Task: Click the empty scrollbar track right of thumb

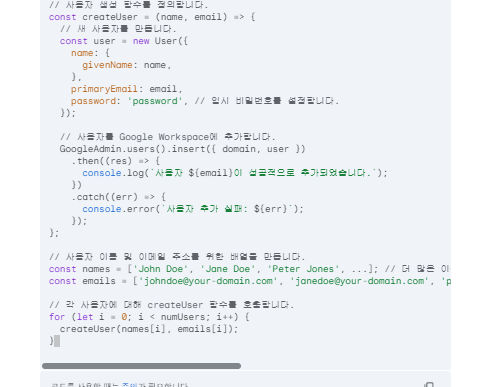Action: tap(345, 366)
